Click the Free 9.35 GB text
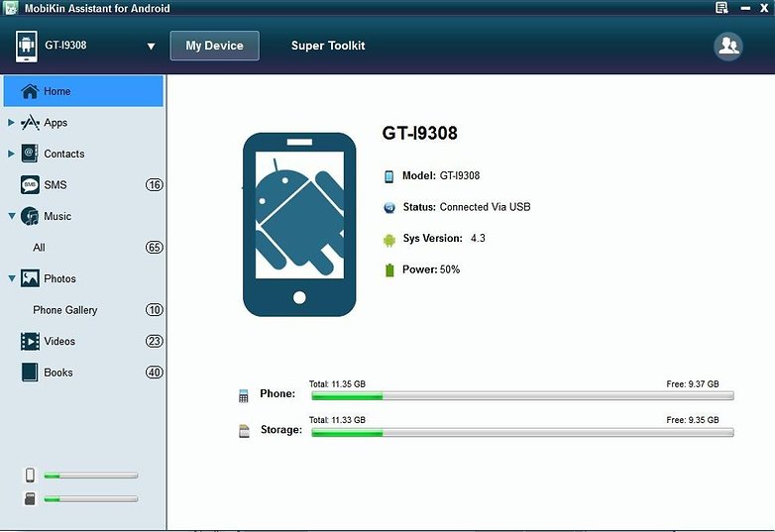 [693, 420]
